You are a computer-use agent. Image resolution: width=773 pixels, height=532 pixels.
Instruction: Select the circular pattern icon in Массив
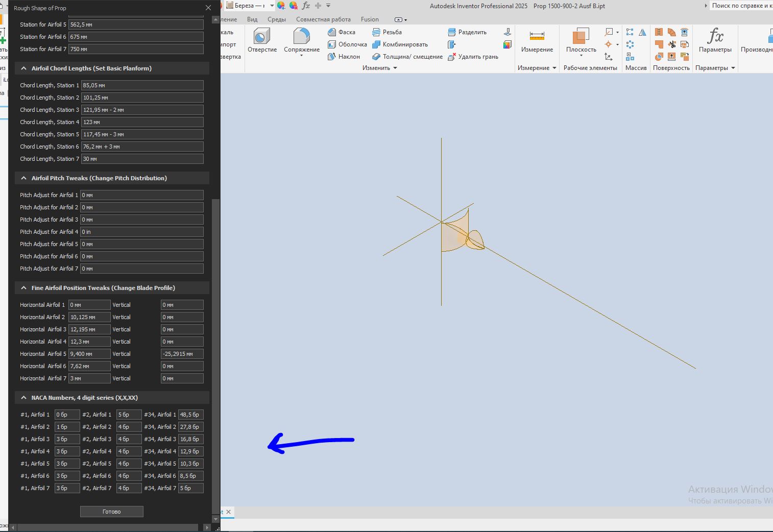pos(630,44)
